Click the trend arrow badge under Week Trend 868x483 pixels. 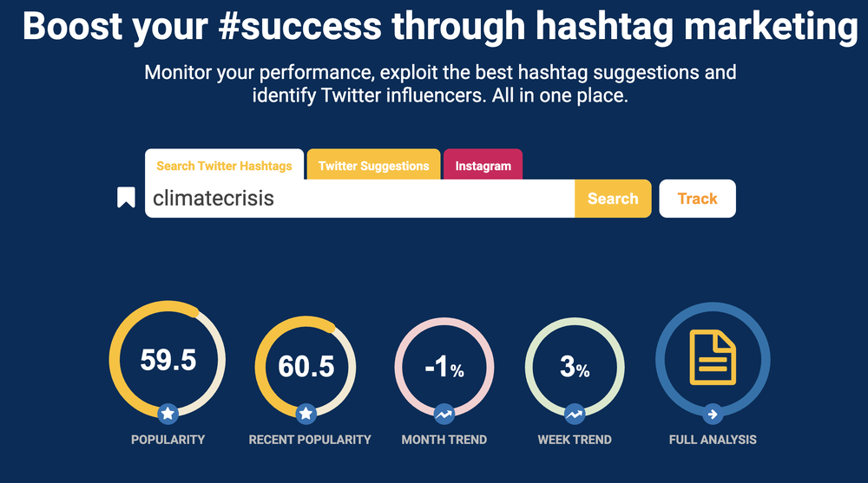pos(575,414)
